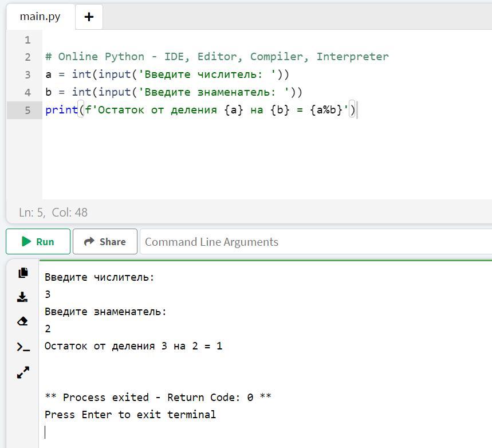Click the 'Введите знаменатель' input code line
492x448 pixels.
tap(174, 92)
